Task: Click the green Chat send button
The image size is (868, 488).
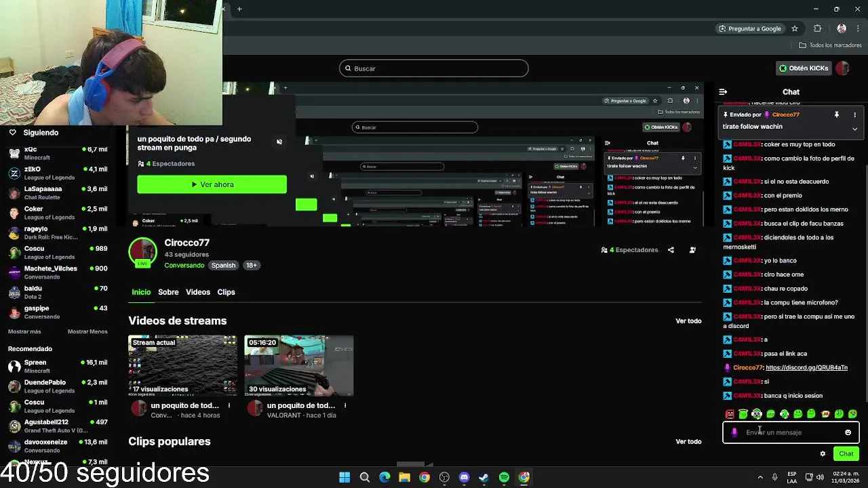Action: pos(846,454)
